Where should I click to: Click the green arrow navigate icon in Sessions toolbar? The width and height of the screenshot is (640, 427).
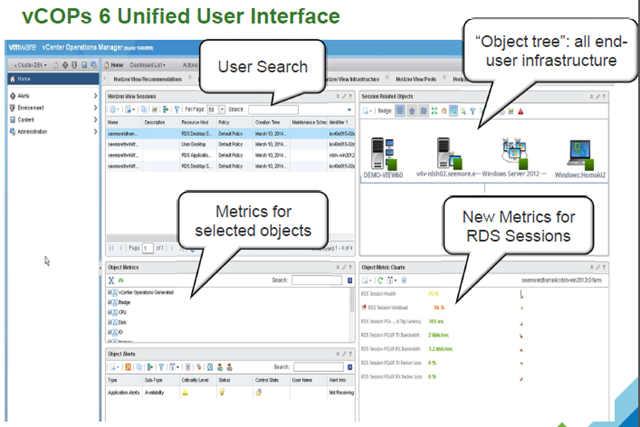click(165, 109)
